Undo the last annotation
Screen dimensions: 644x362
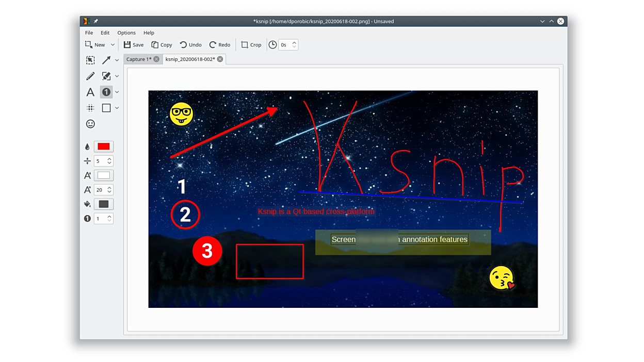point(190,45)
